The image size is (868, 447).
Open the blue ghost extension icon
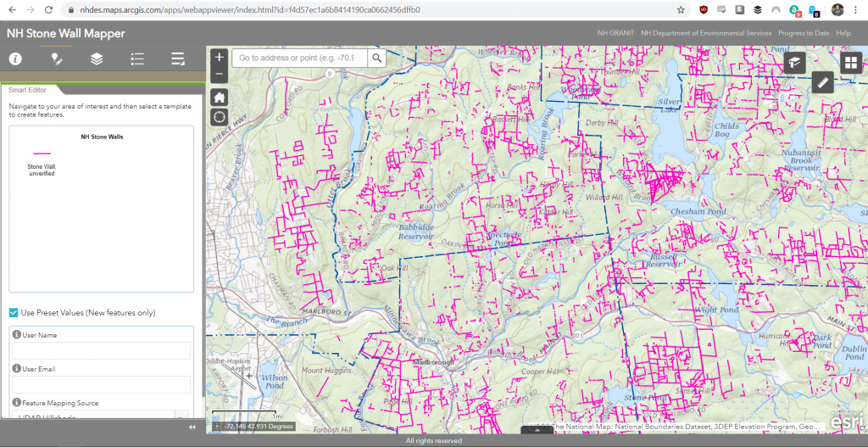pos(813,10)
